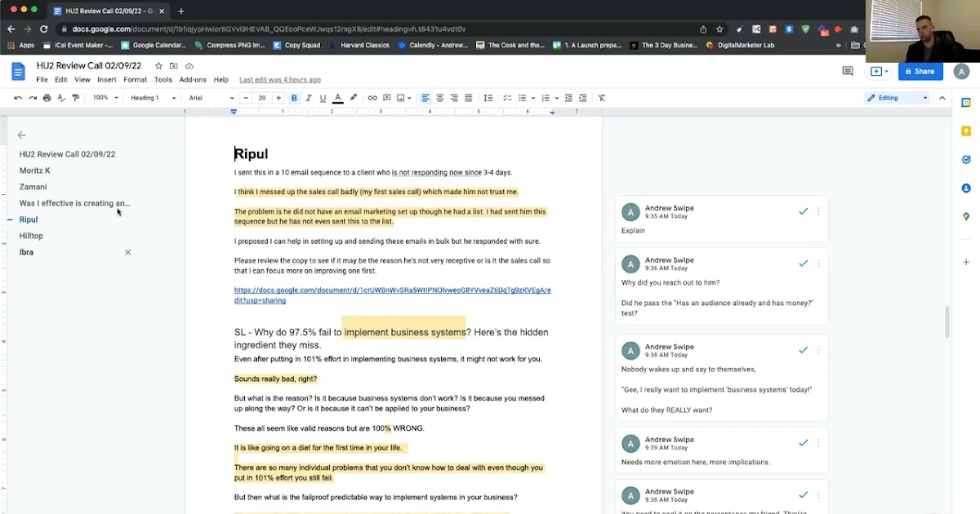Open comment history icon
980x514 pixels.
click(847, 72)
